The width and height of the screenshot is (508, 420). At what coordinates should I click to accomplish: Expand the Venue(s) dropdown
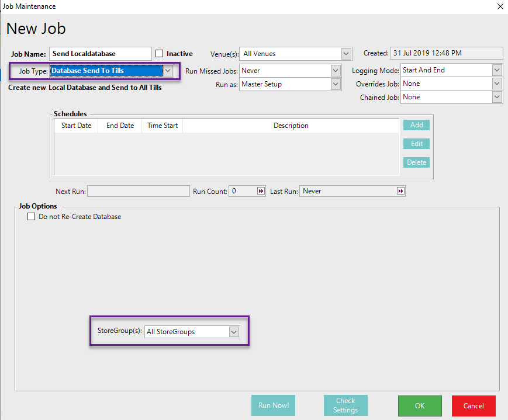point(347,54)
